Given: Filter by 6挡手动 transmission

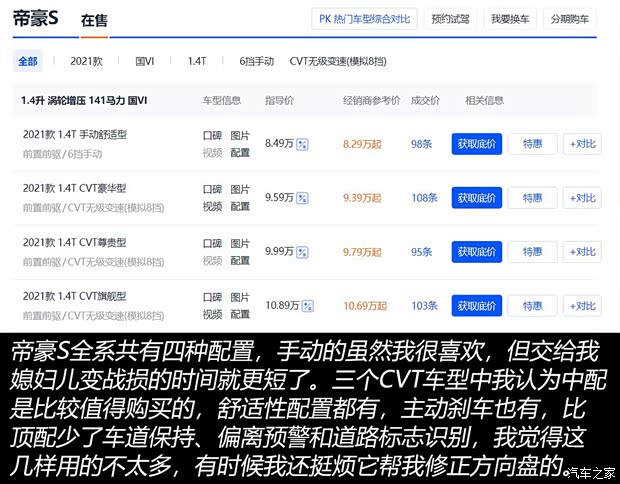Looking at the screenshot, I should pyautogui.click(x=256, y=61).
